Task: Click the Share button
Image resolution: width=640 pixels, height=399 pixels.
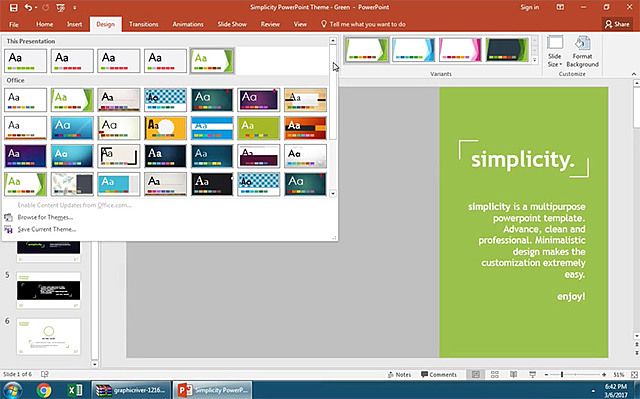Action: (617, 24)
